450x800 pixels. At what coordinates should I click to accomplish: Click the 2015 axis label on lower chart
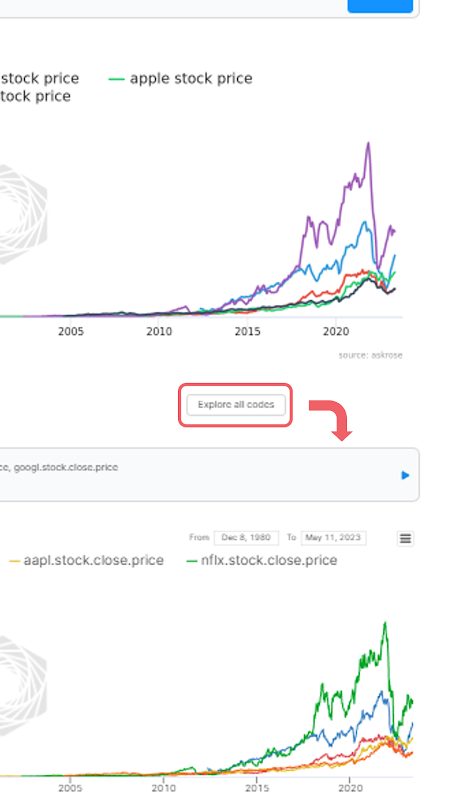pos(257,788)
